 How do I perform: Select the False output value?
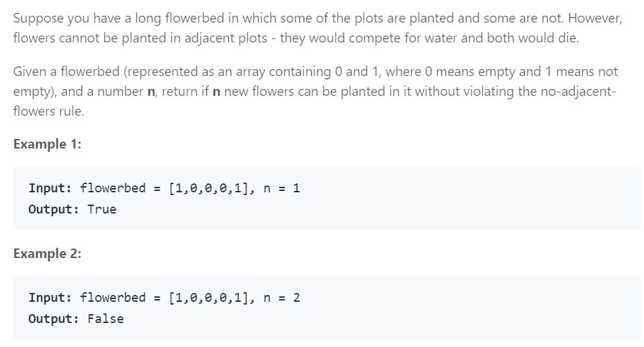click(106, 319)
